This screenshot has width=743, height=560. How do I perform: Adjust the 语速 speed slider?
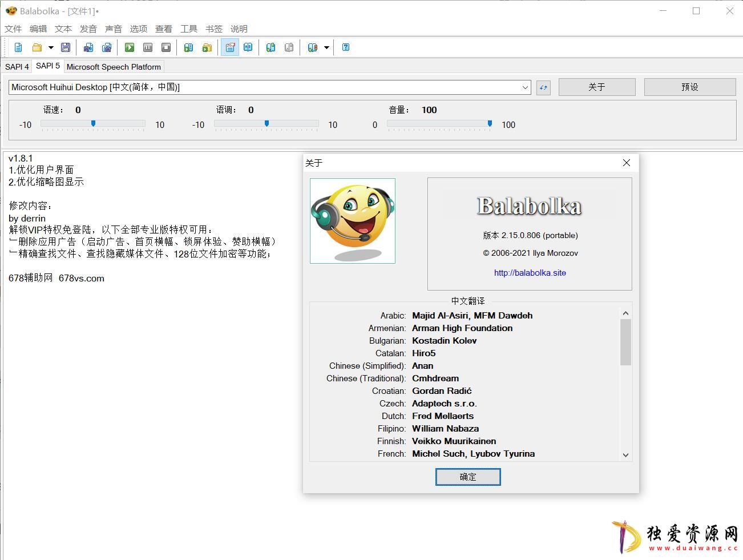93,124
